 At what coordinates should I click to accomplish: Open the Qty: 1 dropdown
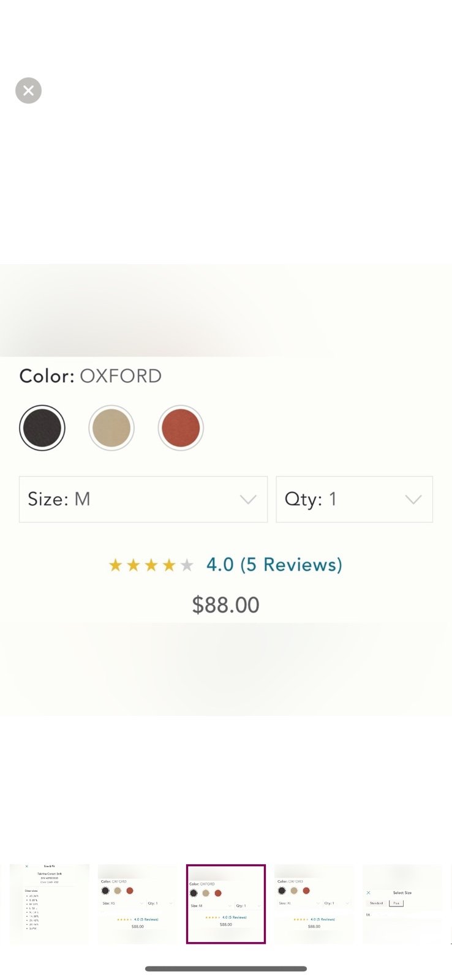(x=354, y=499)
